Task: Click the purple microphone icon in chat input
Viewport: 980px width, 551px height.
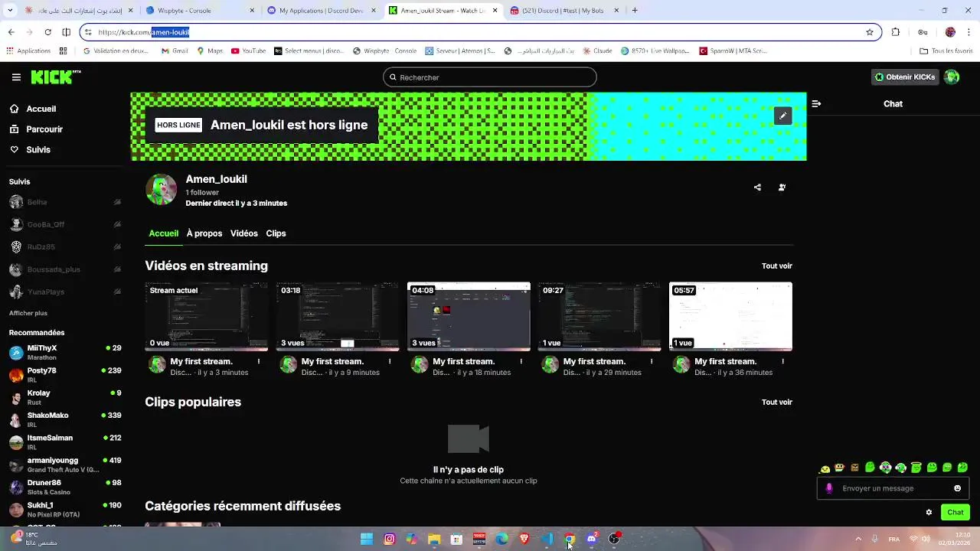Action: tap(829, 488)
